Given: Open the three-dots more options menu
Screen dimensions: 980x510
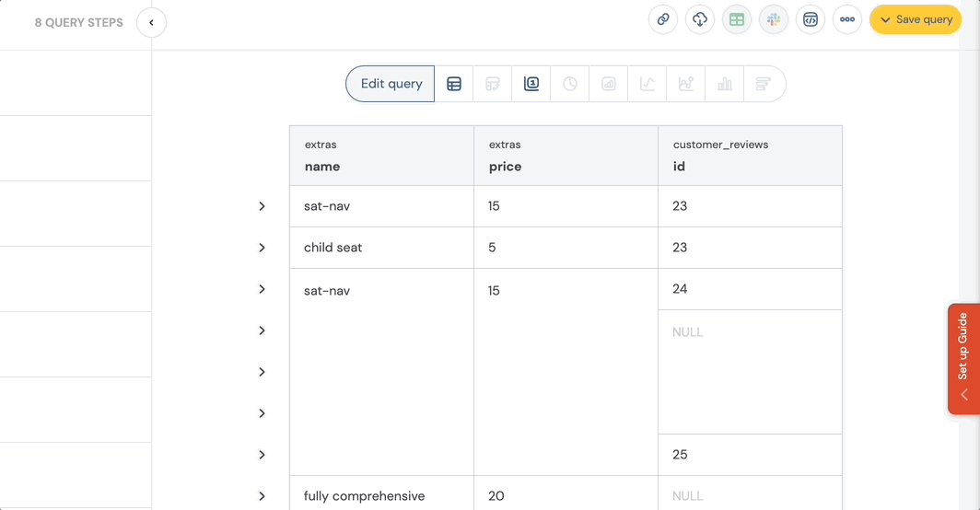Looking at the screenshot, I should [847, 19].
